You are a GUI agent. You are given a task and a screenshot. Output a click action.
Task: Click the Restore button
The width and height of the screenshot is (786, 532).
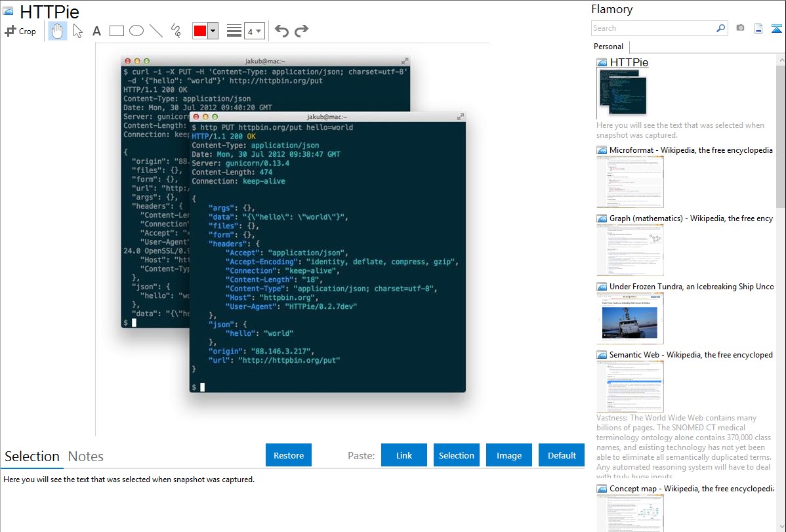(x=289, y=455)
